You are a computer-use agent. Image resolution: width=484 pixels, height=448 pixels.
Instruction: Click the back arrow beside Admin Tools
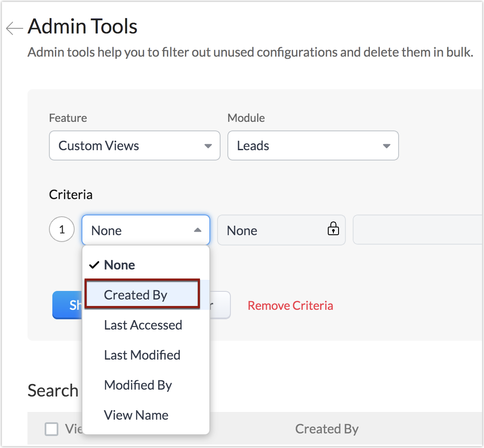coord(14,28)
